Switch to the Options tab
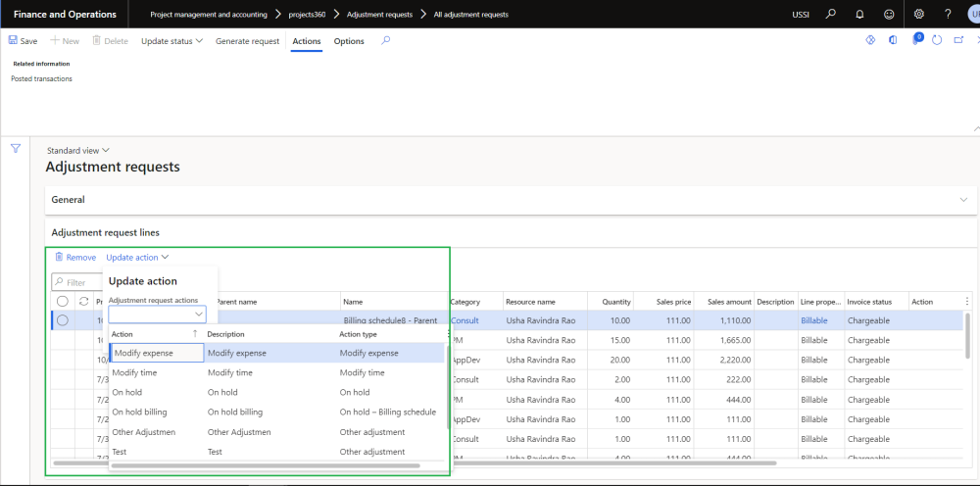980x486 pixels. [349, 41]
